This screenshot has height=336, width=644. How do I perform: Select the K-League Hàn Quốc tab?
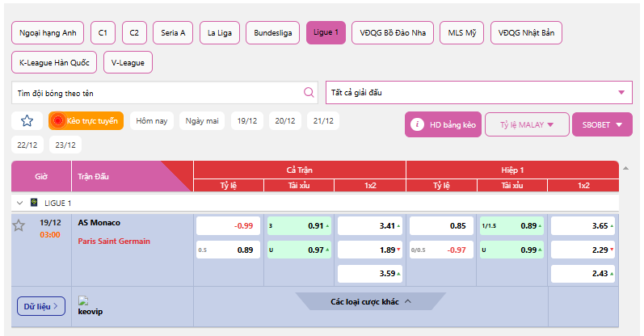pos(54,62)
